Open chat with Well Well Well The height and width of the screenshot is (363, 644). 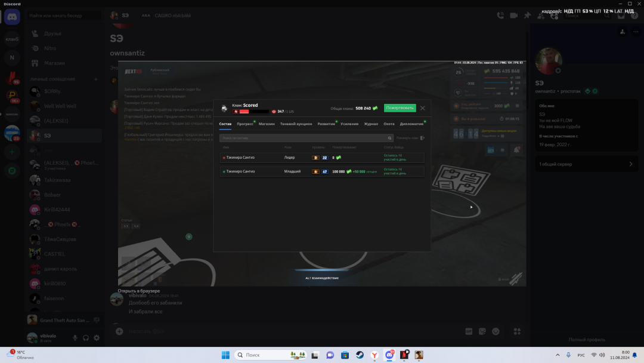[x=64, y=106]
